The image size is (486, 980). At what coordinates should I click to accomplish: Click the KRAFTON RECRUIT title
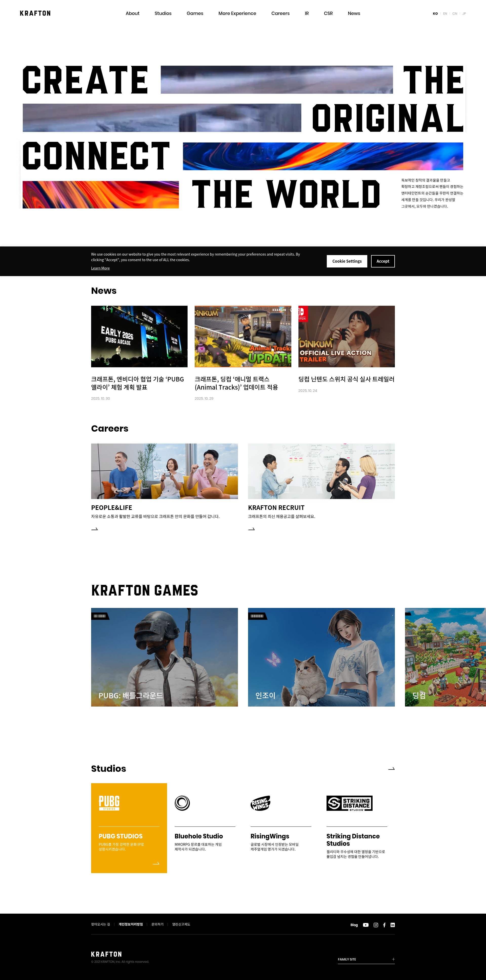pos(276,508)
